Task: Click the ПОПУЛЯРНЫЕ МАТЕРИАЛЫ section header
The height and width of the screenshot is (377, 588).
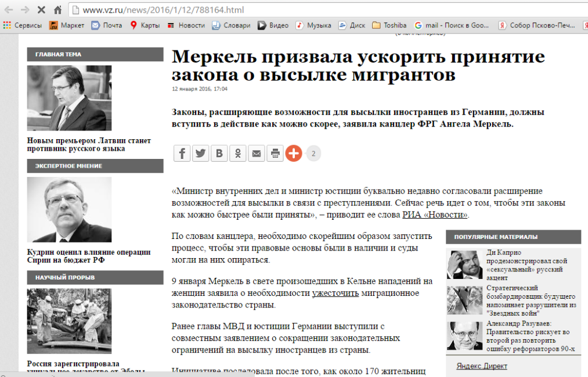Action: 513,237
